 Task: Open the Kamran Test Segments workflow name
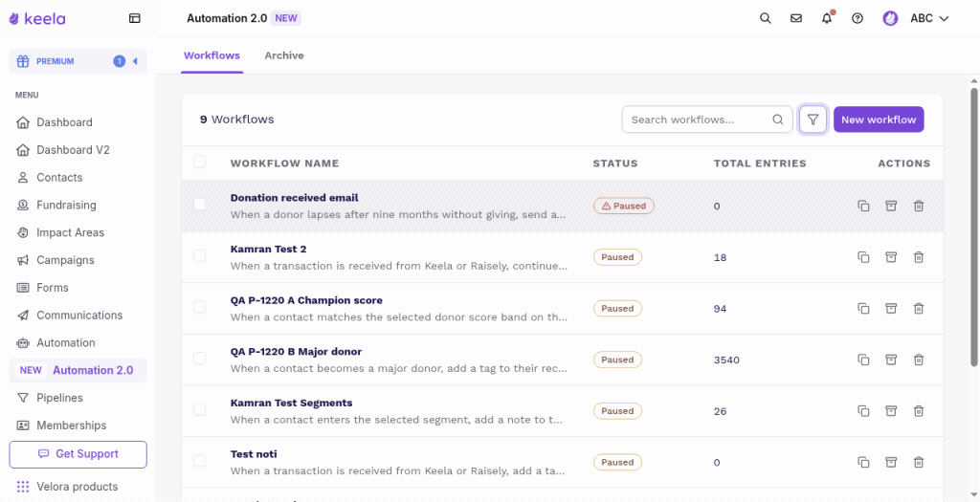(x=291, y=403)
